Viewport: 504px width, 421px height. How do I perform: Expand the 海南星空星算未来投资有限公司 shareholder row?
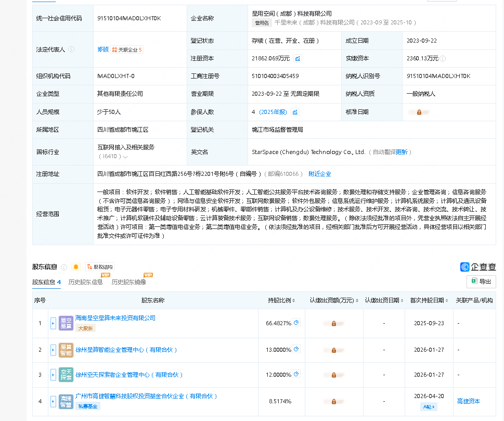pos(53,323)
